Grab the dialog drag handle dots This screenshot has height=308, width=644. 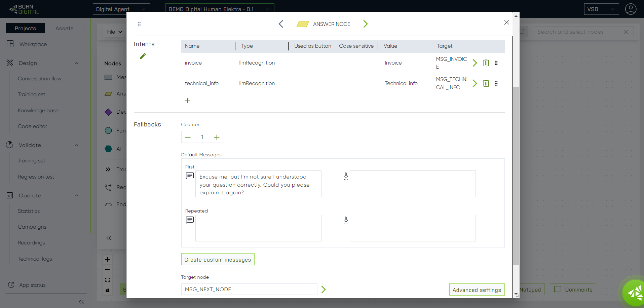click(139, 24)
